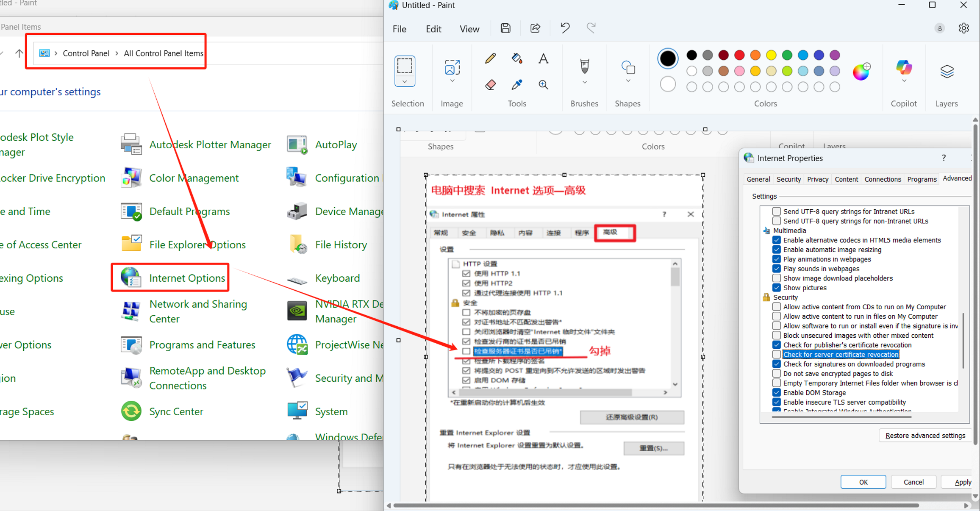The width and height of the screenshot is (980, 511).
Task: Open the Internet Options control panel link
Action: [187, 278]
